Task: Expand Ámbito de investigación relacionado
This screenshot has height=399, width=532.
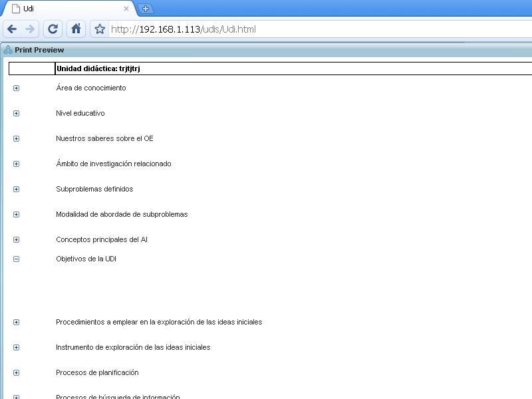Action: click(x=16, y=164)
